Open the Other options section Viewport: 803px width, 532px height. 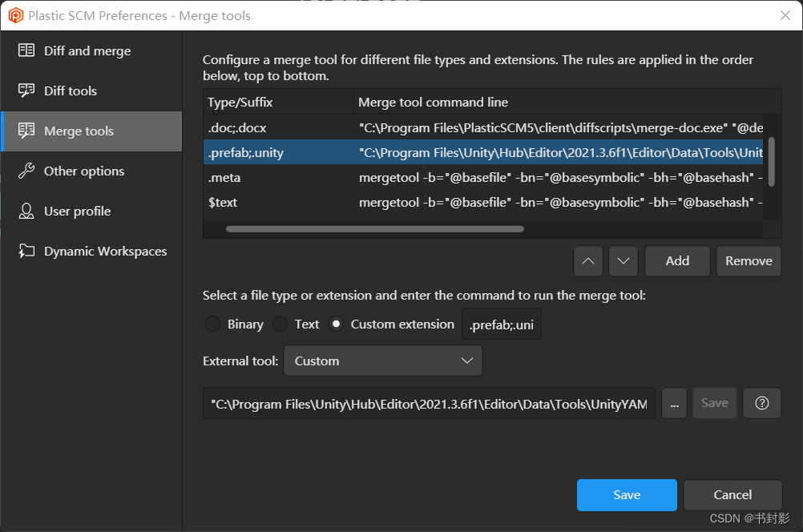coord(91,171)
